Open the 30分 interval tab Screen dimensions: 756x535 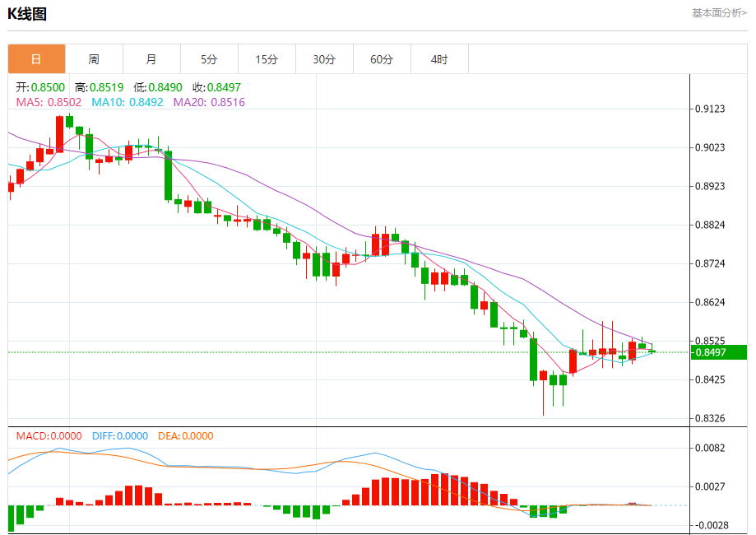click(324, 59)
